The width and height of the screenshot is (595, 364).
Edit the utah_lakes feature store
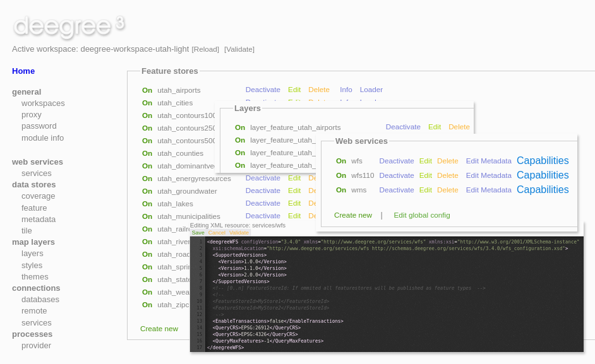pos(294,203)
